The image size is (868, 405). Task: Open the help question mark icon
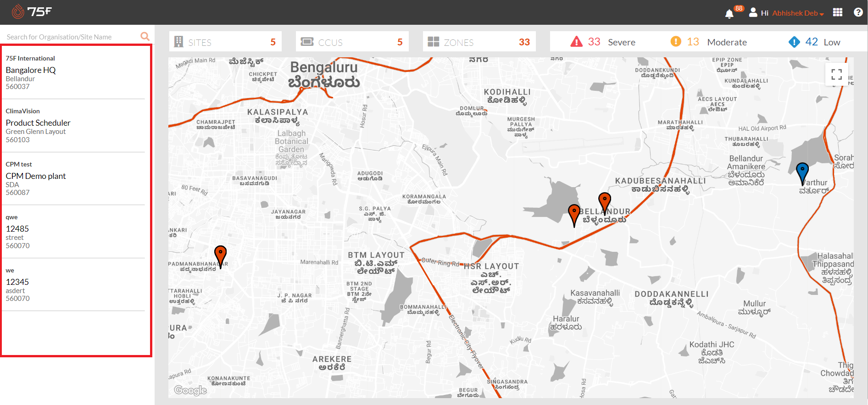click(x=858, y=12)
